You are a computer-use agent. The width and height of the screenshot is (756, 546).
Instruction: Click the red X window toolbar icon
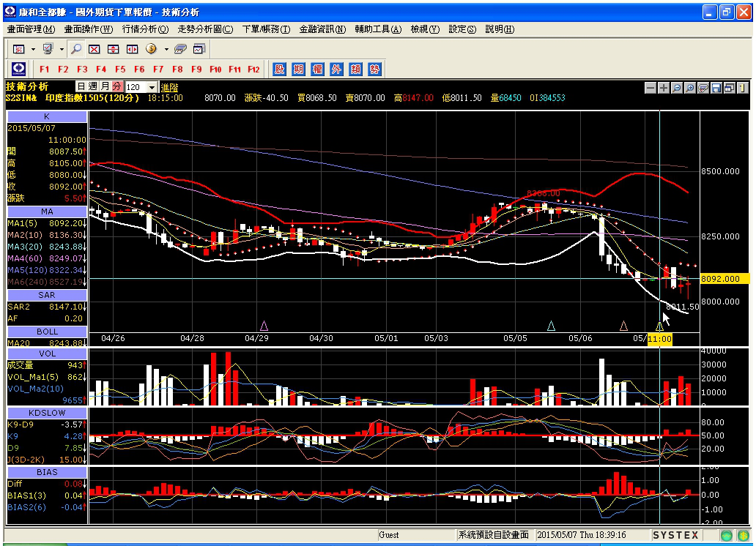pyautogui.click(x=94, y=49)
